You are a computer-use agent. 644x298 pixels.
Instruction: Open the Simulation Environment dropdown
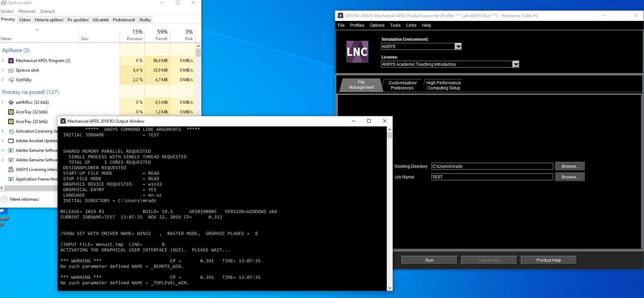pos(458,47)
